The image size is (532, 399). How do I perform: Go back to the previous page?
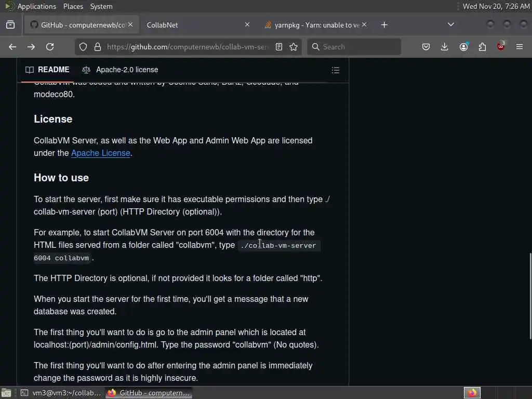point(12,47)
